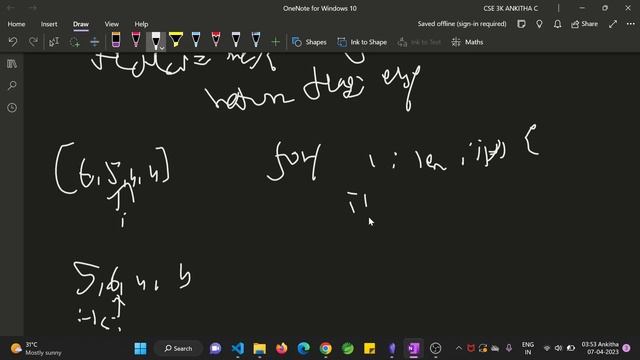Go back using the back arrow
Image resolution: width=640 pixels, height=360 pixels.
pos(11,8)
